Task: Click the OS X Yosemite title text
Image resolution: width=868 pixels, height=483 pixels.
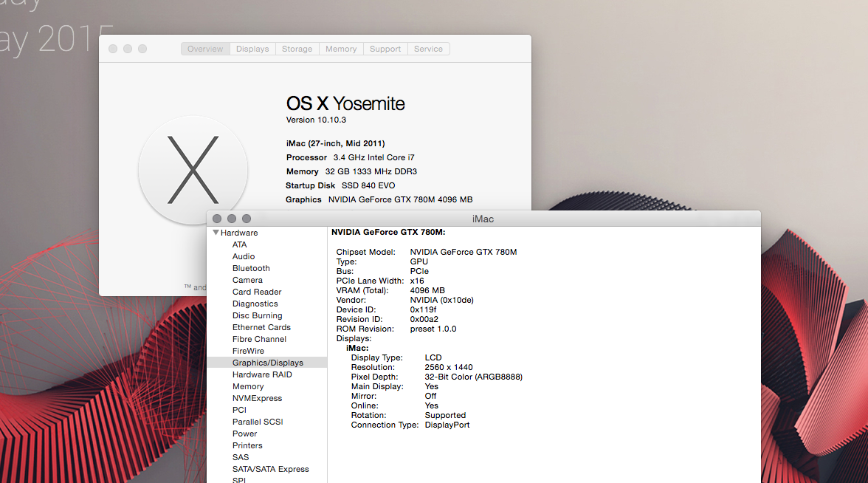Action: tap(345, 103)
